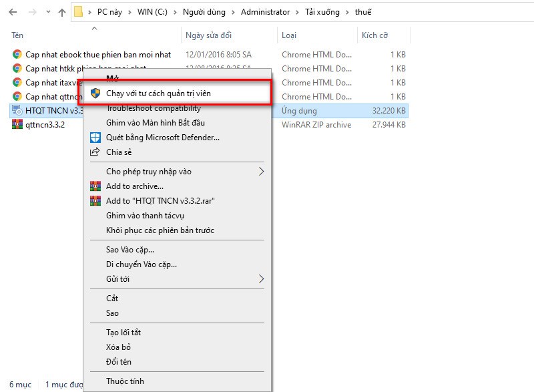The height and width of the screenshot is (392, 534).
Task: Open recent locations dropdown chevron
Action: click(48, 12)
